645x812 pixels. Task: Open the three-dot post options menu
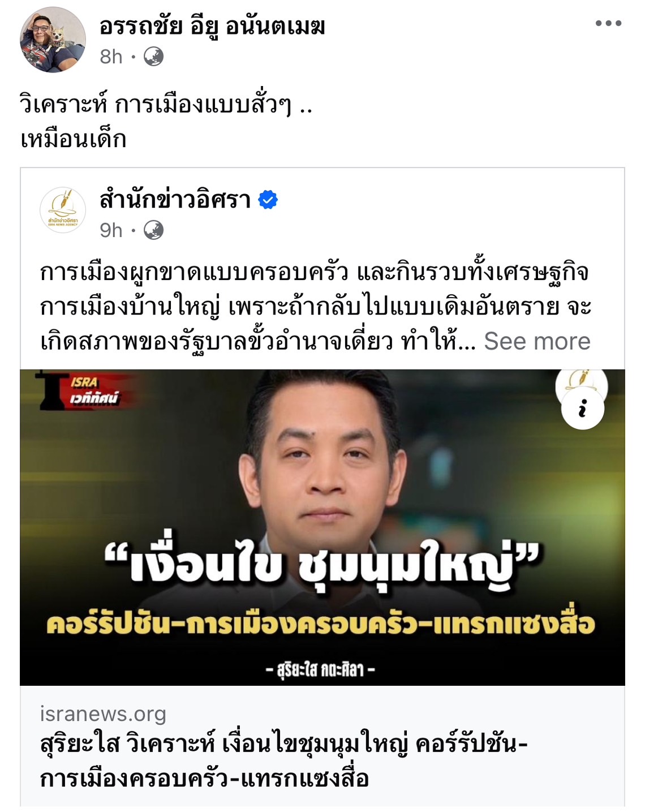click(608, 23)
